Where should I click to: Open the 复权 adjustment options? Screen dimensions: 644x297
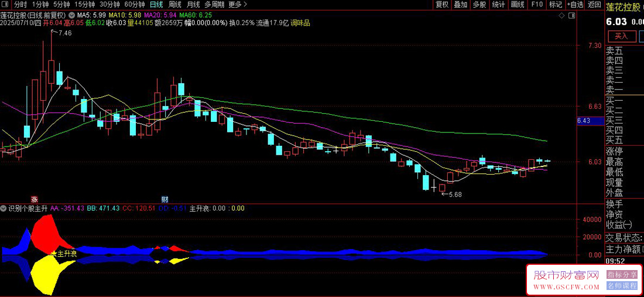[442, 5]
